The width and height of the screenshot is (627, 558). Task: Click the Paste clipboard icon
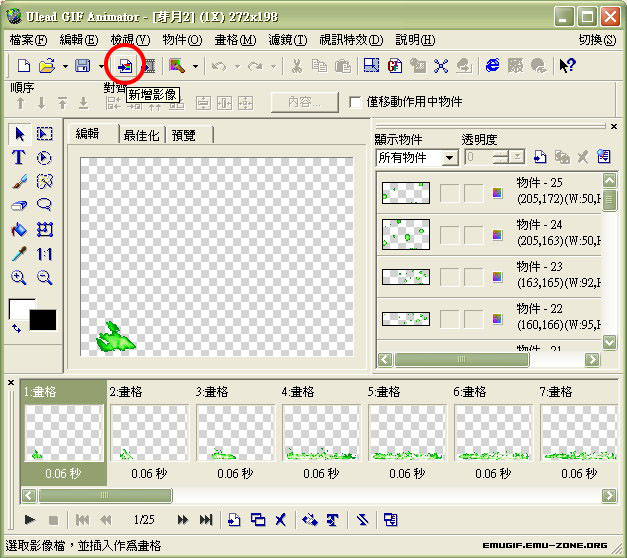(343, 66)
